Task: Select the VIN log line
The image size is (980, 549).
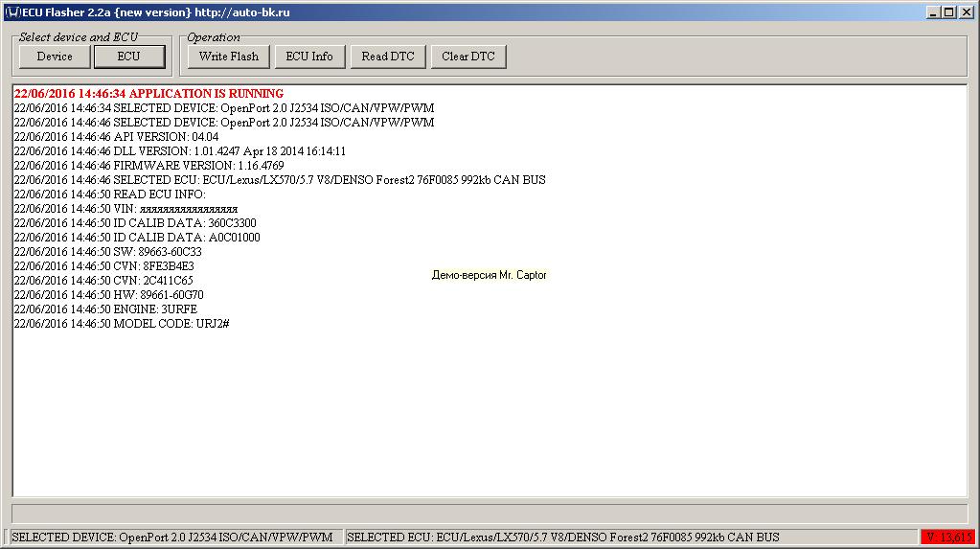Action: 125,209
